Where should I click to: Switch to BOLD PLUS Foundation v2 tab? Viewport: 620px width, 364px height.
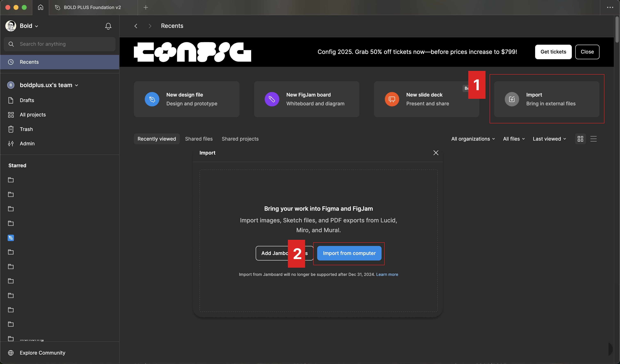pos(93,7)
